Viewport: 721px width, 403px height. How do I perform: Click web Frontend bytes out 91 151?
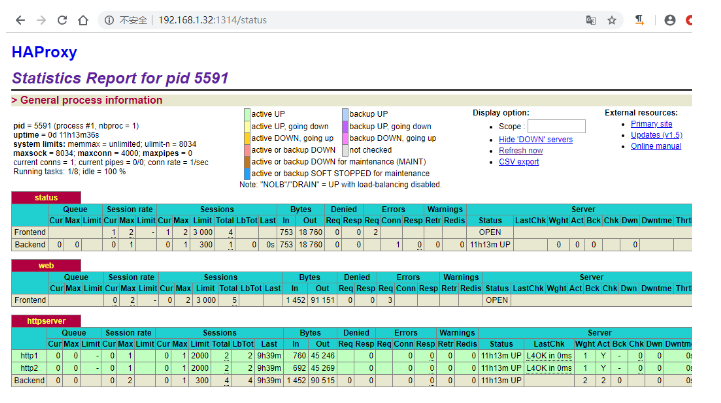[x=322, y=300]
